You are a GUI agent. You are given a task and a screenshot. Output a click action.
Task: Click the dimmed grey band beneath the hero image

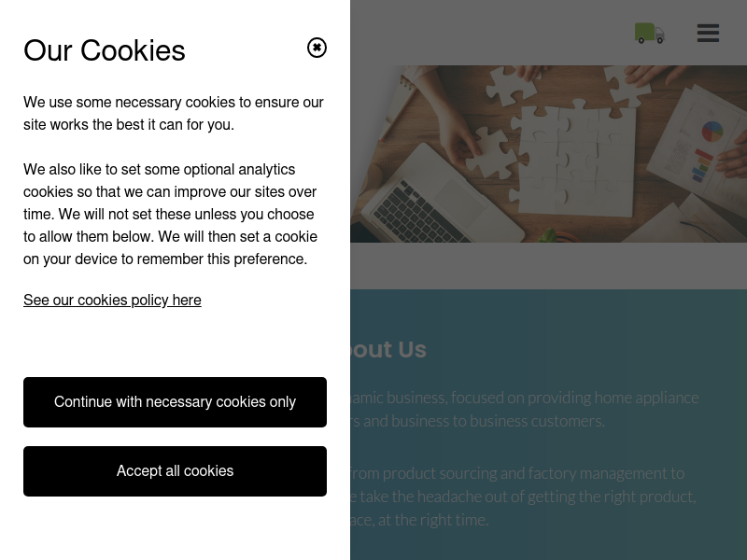point(548,266)
